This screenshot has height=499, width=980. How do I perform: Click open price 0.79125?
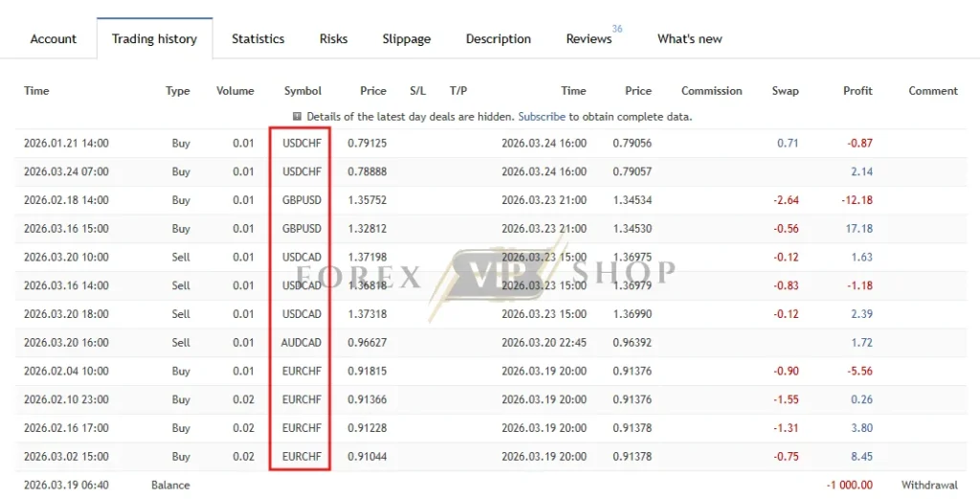tap(367, 144)
